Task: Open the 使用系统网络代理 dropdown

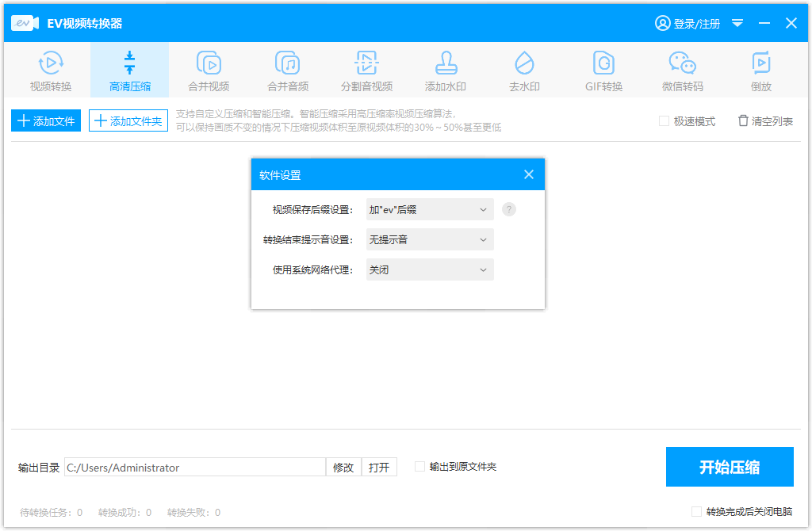Action: click(429, 269)
